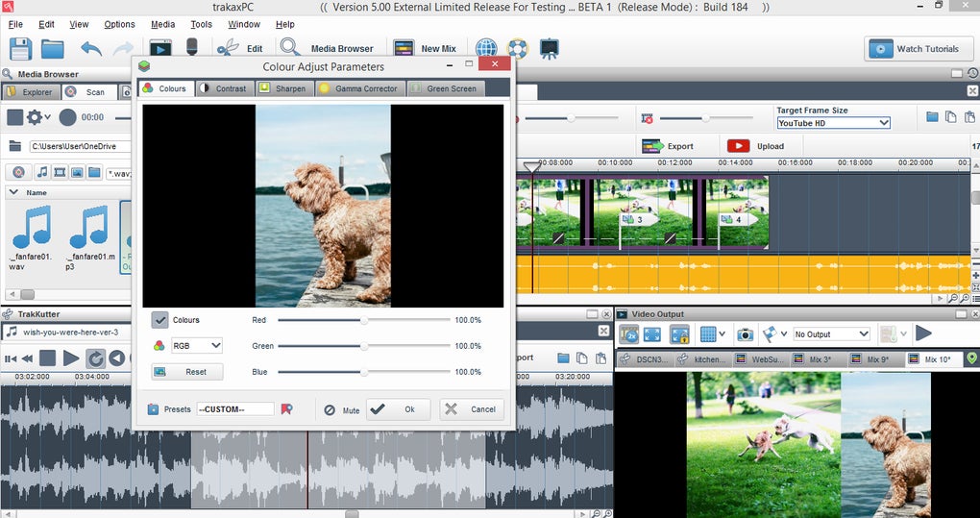The image size is (980, 518).
Task: Select the Explorer tab in Media Browser
Action: pos(30,92)
